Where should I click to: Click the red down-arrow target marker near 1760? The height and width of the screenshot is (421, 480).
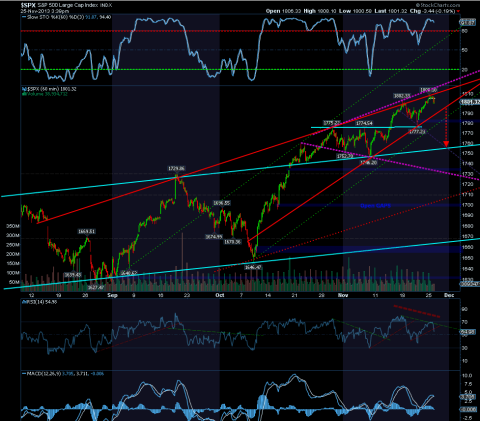[x=446, y=144]
